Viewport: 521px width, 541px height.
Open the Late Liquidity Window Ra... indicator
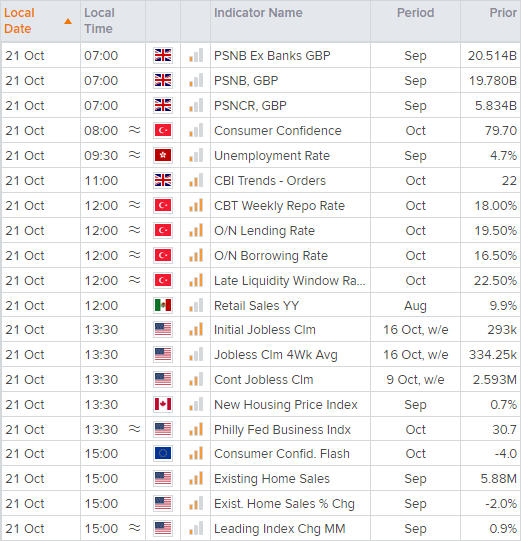pos(289,281)
